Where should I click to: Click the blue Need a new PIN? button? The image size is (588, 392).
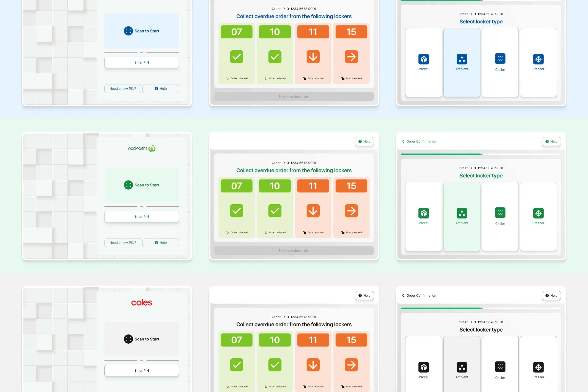[122, 89]
